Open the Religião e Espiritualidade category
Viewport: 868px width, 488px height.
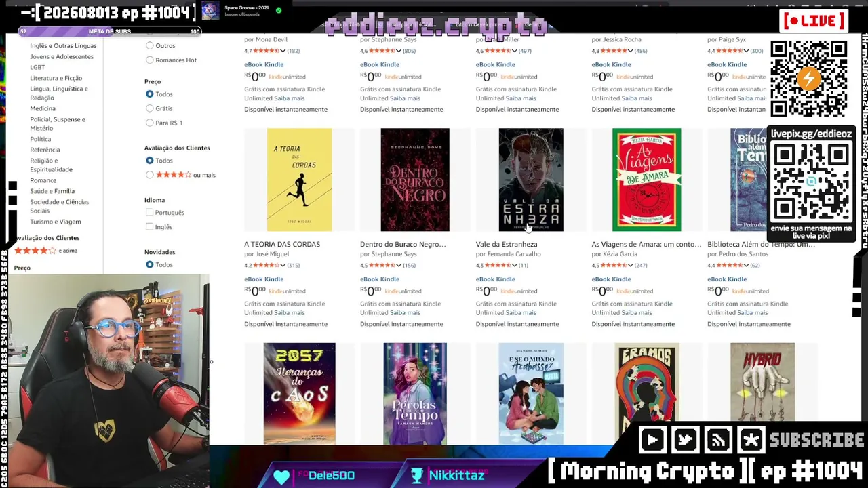pos(51,165)
